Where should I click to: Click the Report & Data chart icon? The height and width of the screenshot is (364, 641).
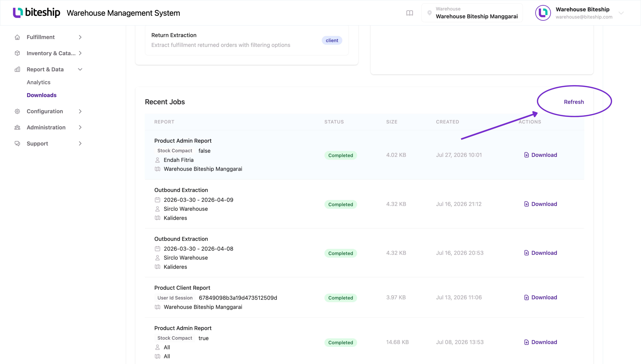pos(17,70)
